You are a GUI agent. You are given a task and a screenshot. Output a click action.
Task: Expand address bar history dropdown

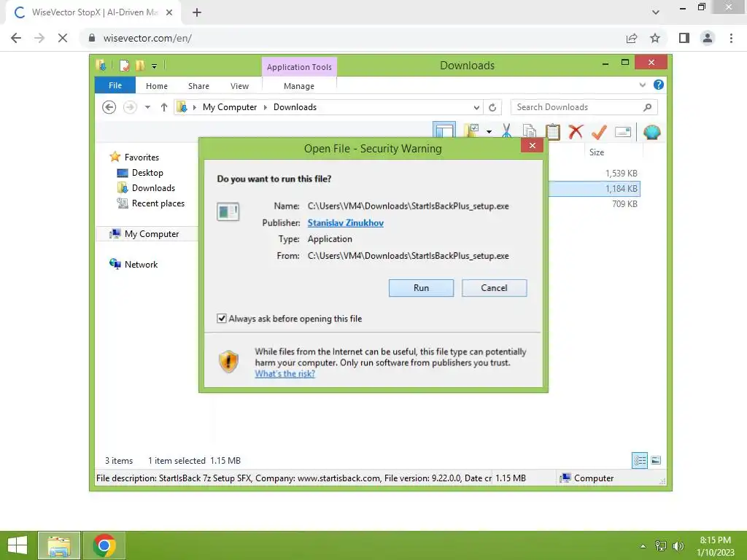(x=476, y=108)
